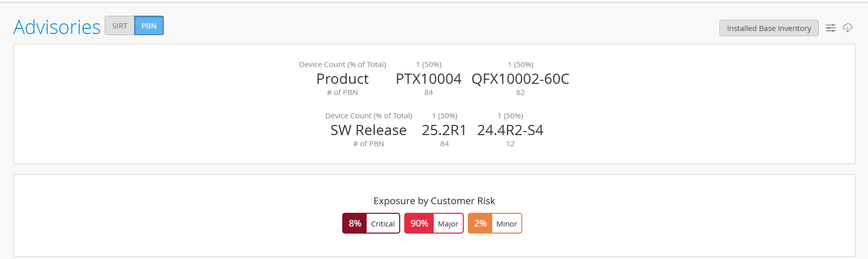Select the QFX10002-60C product

pyautogui.click(x=520, y=79)
